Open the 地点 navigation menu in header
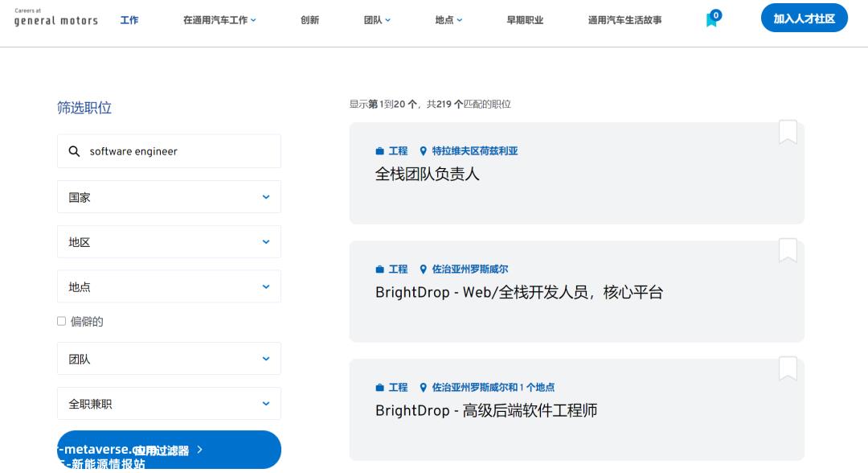The width and height of the screenshot is (868, 473). coord(448,20)
